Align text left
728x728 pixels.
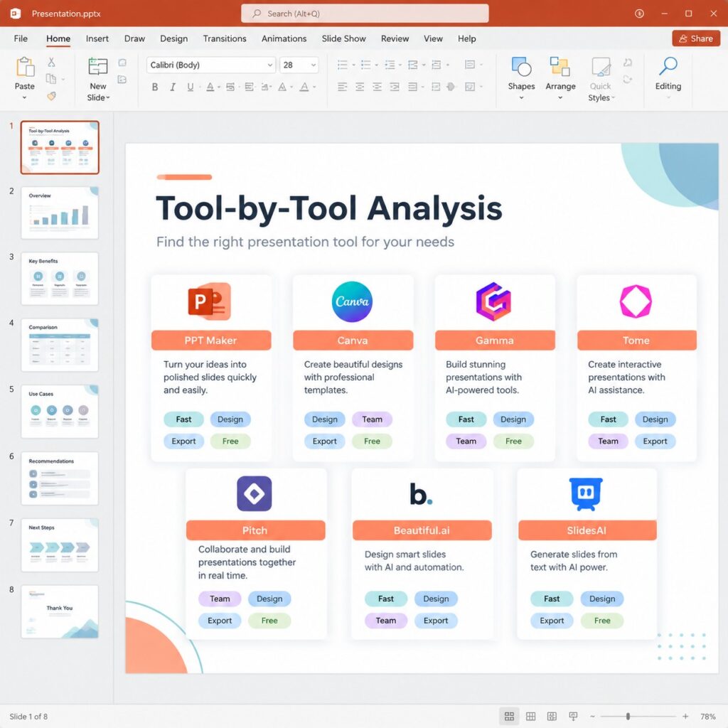pyautogui.click(x=342, y=87)
